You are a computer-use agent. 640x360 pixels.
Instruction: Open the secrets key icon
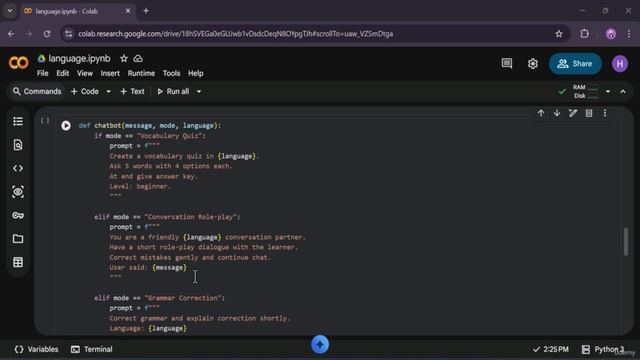pos(18,215)
